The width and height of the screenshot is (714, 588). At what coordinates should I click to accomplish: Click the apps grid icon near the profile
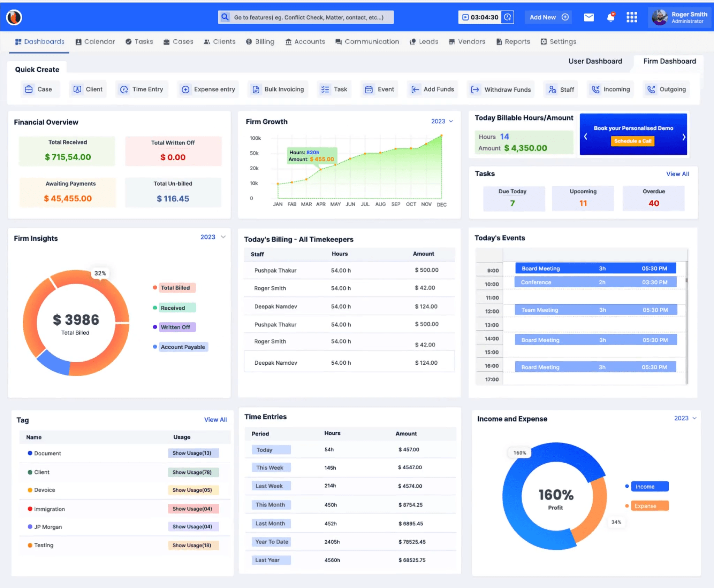point(632,17)
